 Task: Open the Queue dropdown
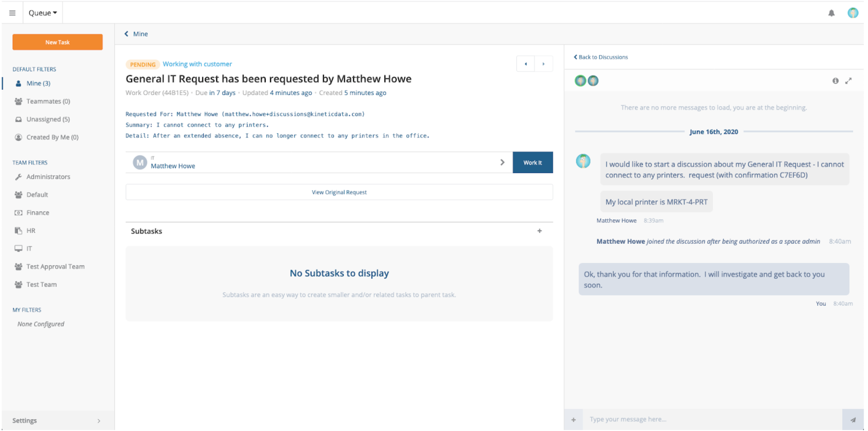pos(42,13)
